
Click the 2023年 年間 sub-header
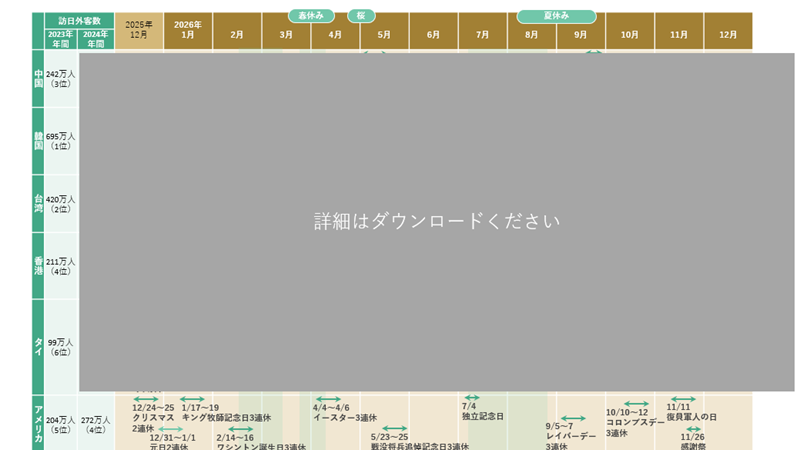click(x=61, y=39)
